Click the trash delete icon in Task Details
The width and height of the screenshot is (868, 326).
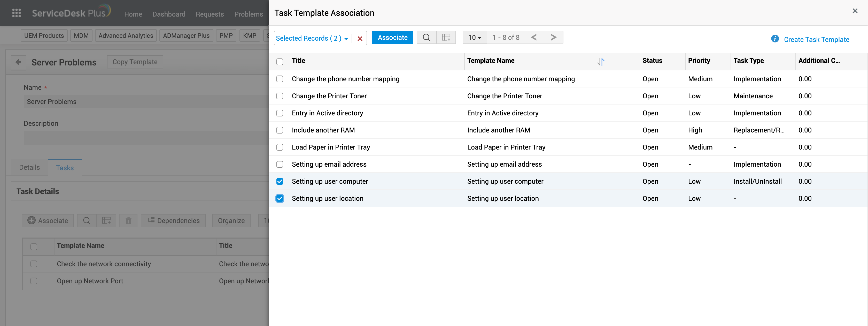tap(128, 221)
